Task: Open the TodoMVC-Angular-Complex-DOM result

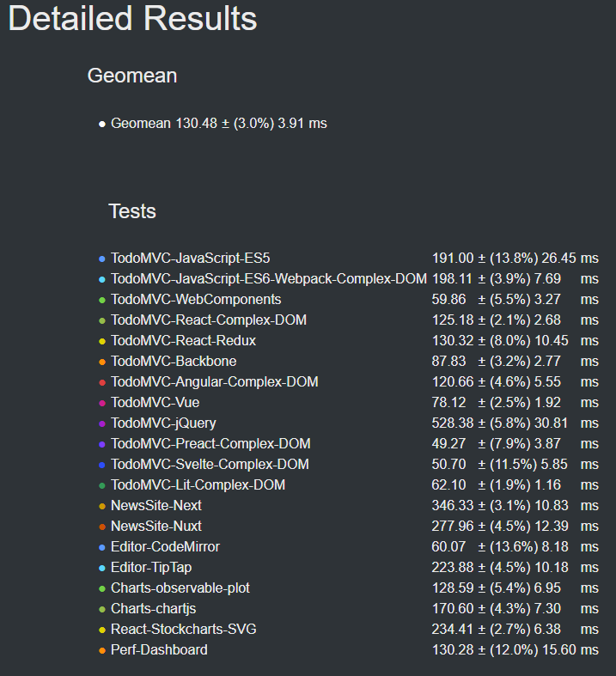Action: click(x=214, y=382)
